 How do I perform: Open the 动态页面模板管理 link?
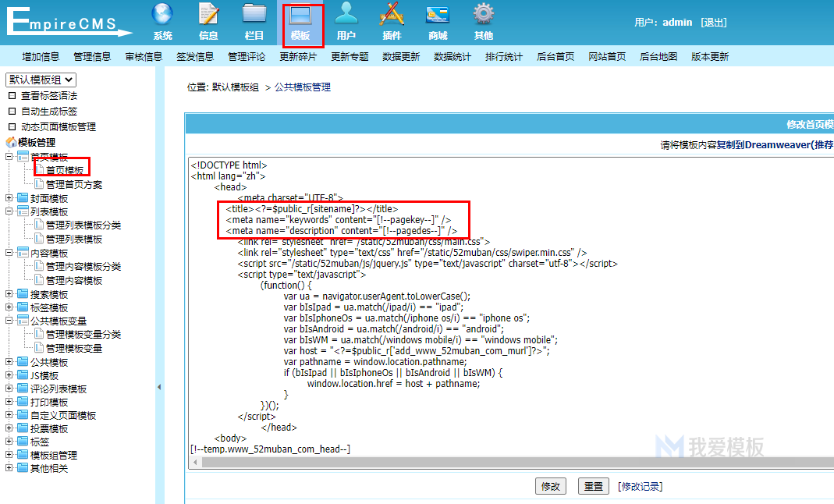(59, 126)
